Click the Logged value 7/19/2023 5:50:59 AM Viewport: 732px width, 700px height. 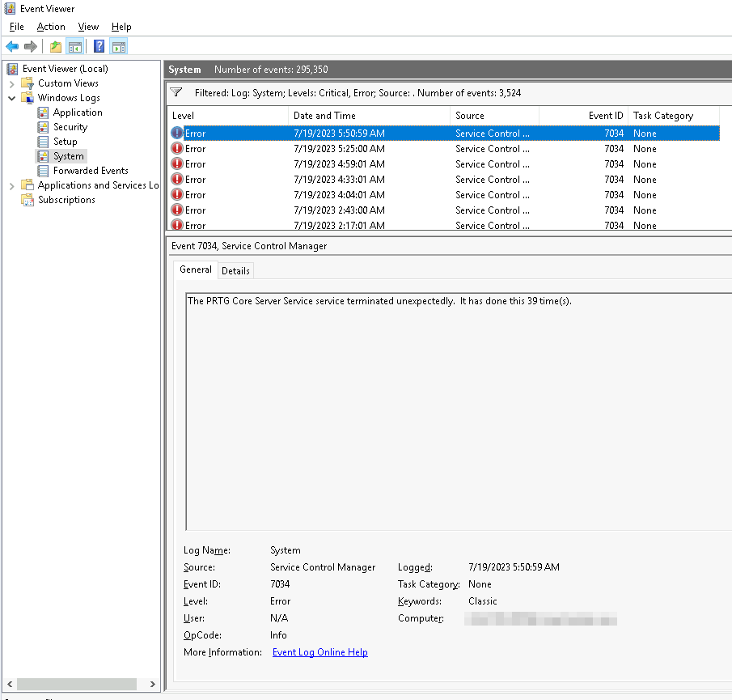(x=514, y=567)
